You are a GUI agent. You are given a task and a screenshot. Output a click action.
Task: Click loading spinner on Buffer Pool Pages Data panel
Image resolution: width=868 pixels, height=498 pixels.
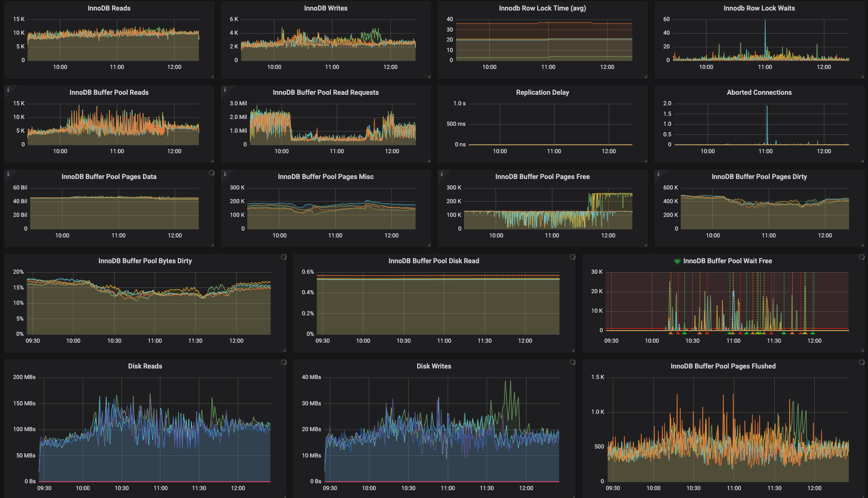point(211,173)
